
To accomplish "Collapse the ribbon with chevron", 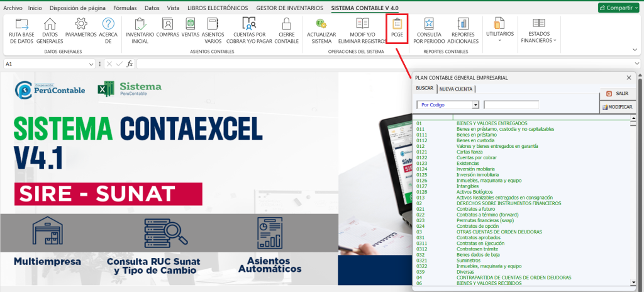I will [635, 49].
